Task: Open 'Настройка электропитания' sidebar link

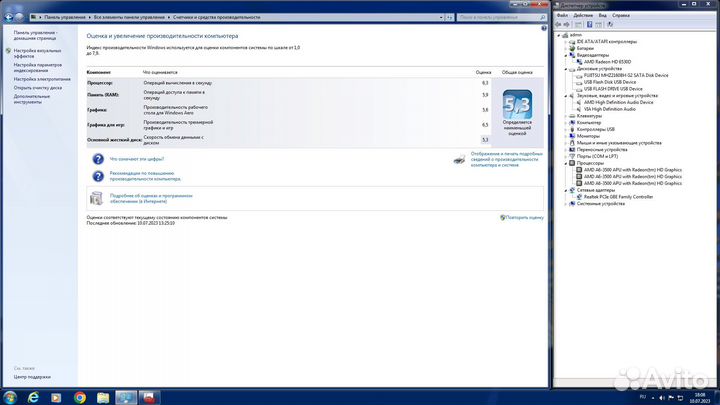Action: pos(42,79)
